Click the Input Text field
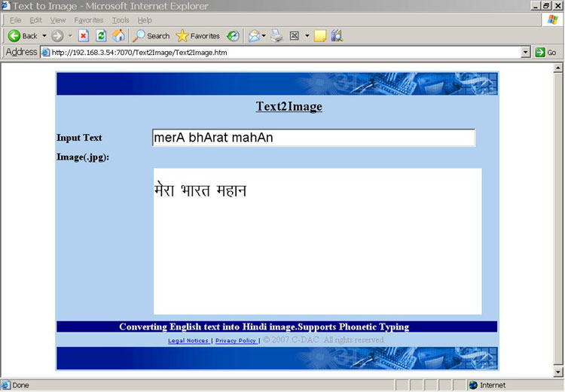565x392 pixels. coord(313,138)
